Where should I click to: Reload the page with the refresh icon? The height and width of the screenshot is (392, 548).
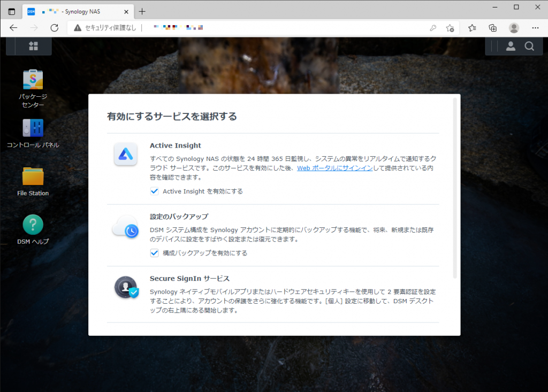tap(54, 28)
